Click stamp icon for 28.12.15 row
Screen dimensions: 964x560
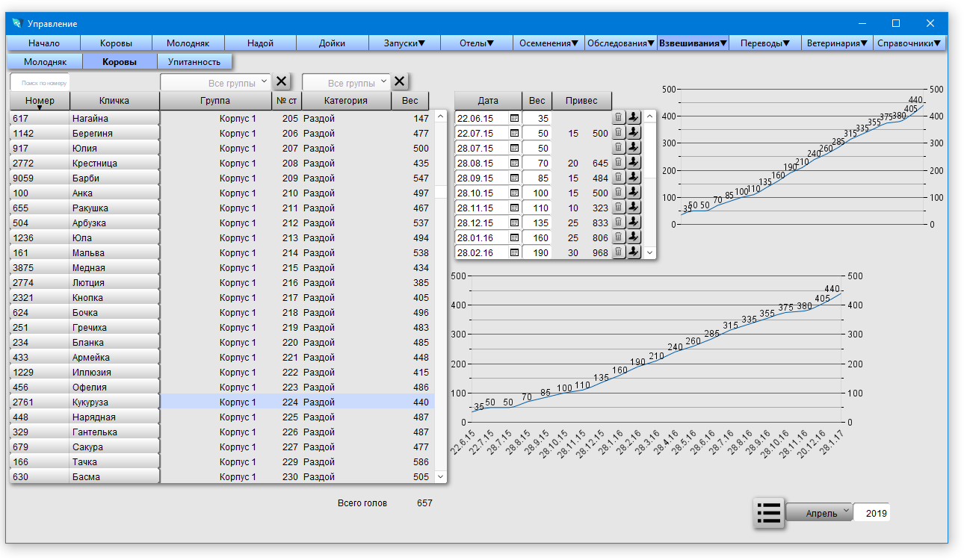(634, 223)
